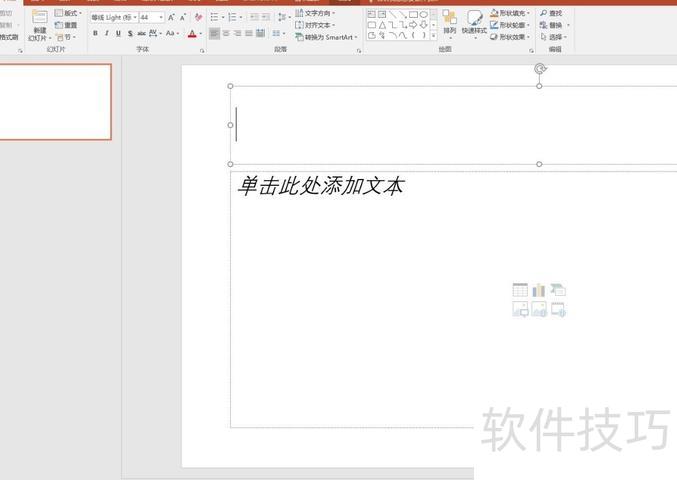Toggle Bold formatting

click(x=95, y=33)
